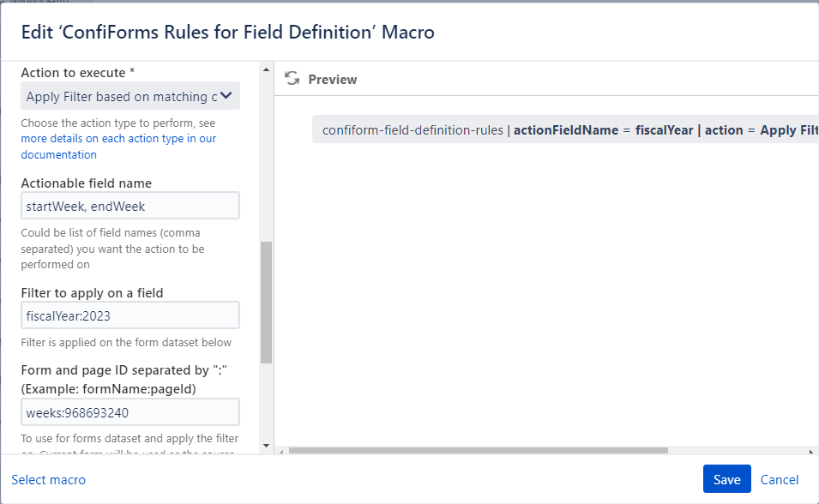This screenshot has height=504, width=819.
Task: Click the horizontal preview scrollbar thumb
Action: [480, 449]
